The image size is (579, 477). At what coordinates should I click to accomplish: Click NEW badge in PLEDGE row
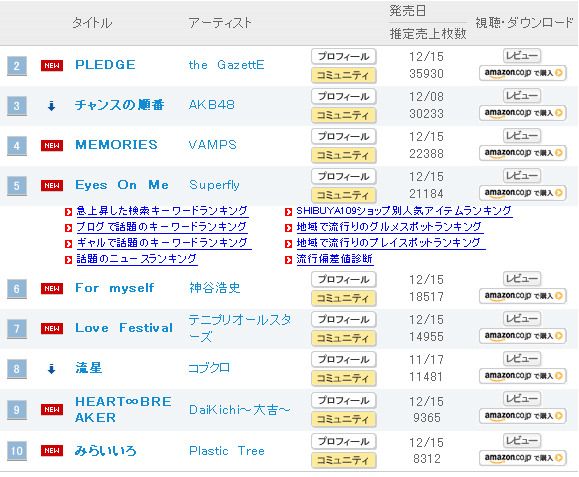click(52, 66)
